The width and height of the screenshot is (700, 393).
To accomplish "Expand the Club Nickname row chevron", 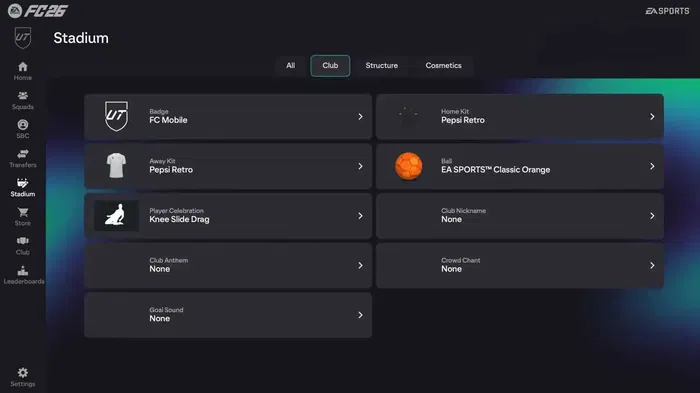I will 652,216.
